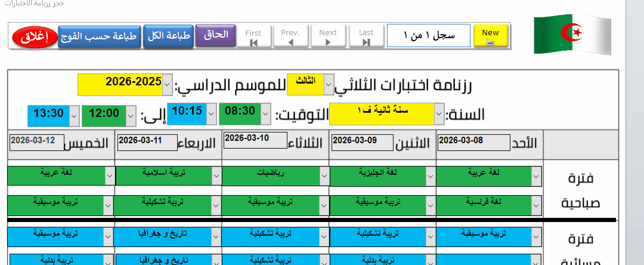Go to the Prev. record
644x265 pixels.
(x=290, y=36)
